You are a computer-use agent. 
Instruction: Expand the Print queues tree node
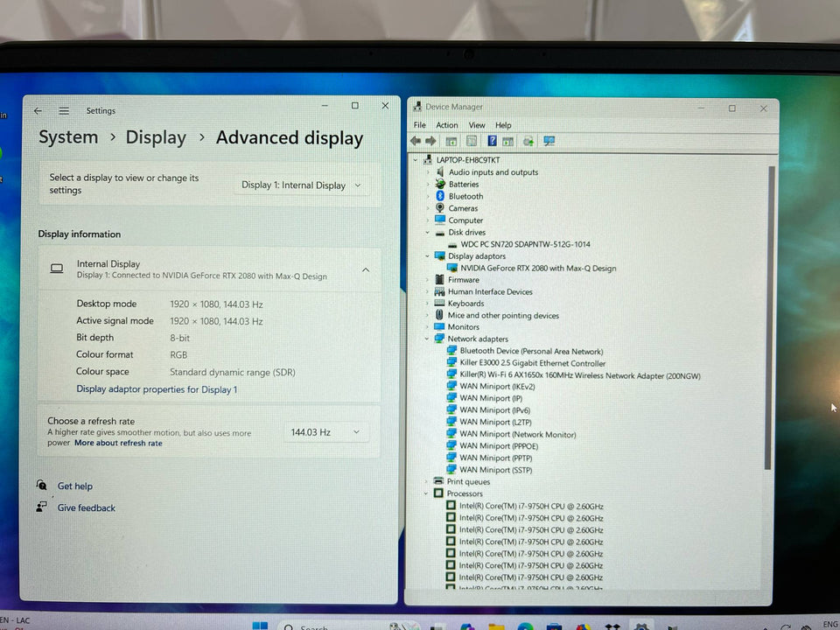pyautogui.click(x=426, y=481)
